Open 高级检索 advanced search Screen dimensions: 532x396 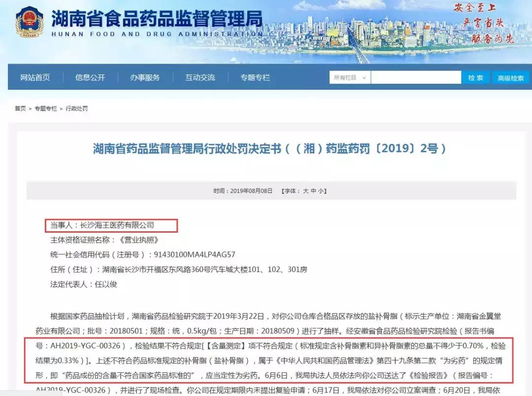[x=510, y=77]
